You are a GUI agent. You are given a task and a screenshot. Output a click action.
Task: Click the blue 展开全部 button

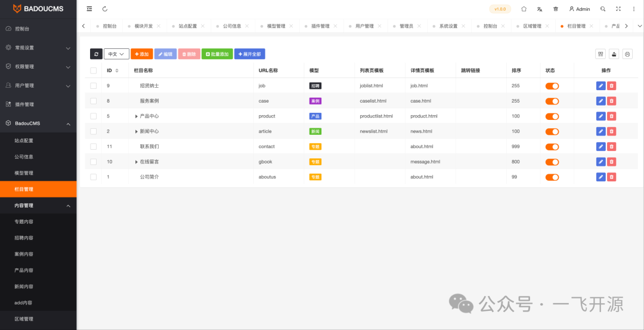(x=250, y=54)
